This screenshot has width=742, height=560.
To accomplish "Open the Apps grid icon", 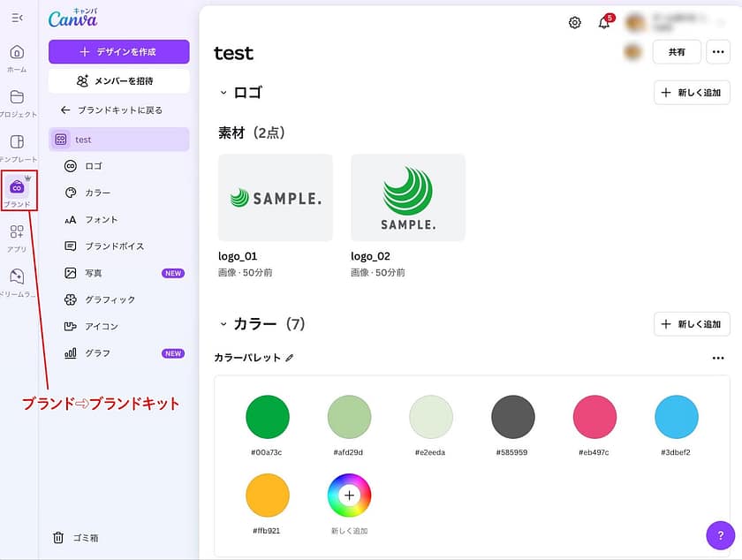I will tap(17, 232).
